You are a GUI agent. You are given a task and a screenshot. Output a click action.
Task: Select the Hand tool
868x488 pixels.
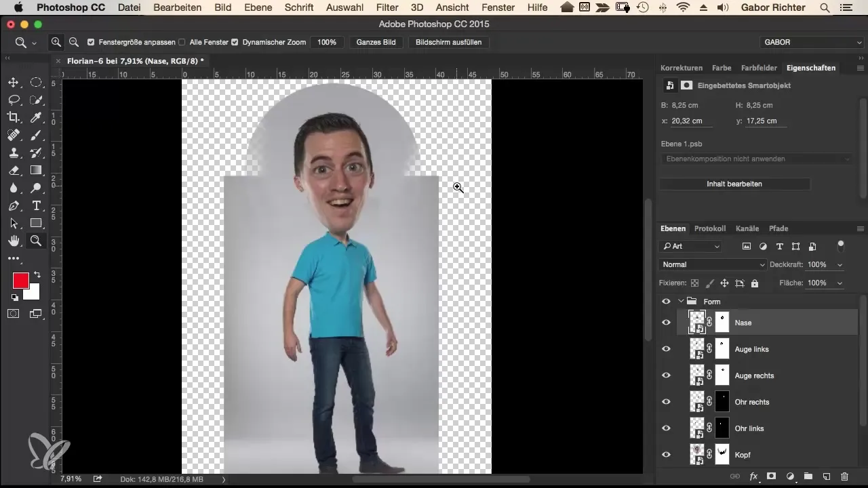(x=14, y=241)
